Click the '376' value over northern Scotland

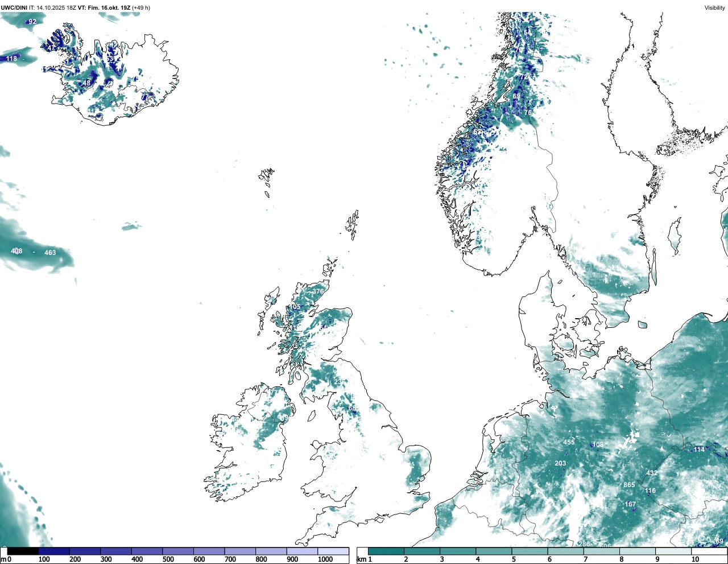tap(318, 291)
